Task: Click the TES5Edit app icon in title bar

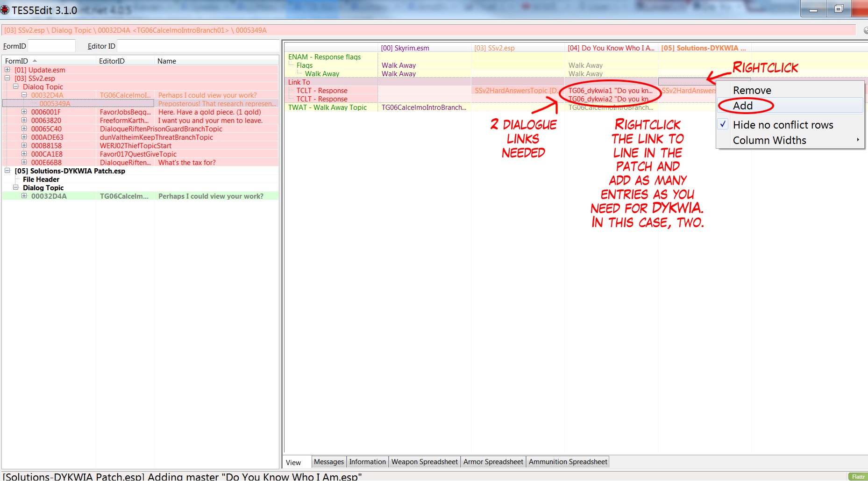Action: coord(5,10)
